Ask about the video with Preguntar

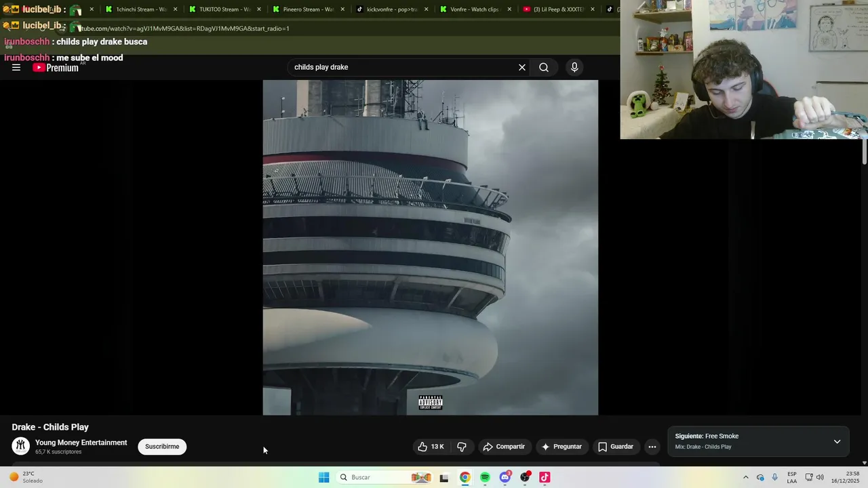click(x=561, y=447)
